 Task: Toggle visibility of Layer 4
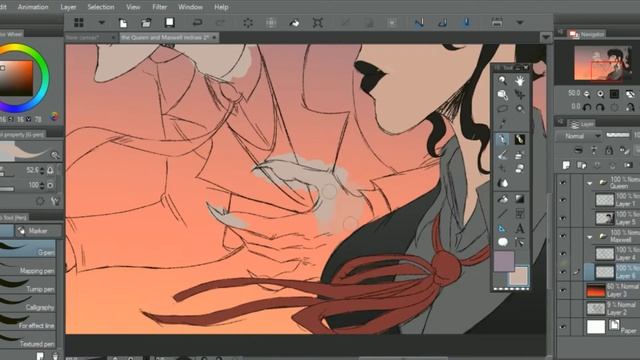click(x=563, y=253)
